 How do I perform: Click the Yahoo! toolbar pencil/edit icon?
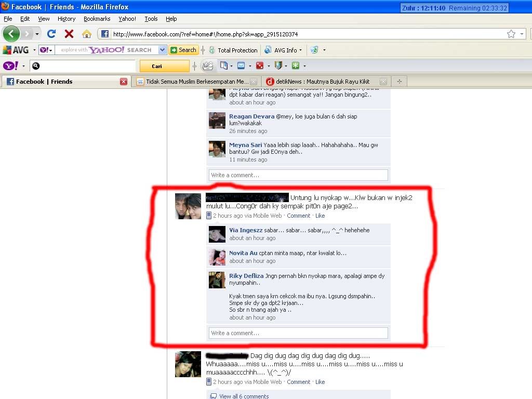click(x=208, y=66)
